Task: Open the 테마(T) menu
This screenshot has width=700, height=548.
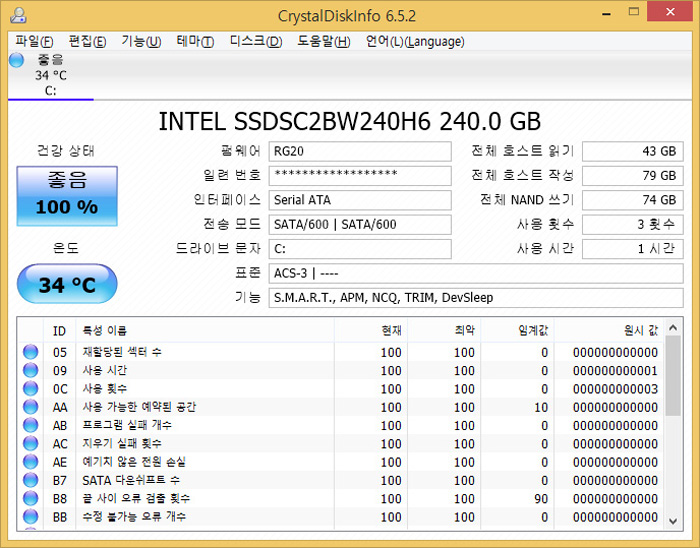Action: [x=195, y=42]
